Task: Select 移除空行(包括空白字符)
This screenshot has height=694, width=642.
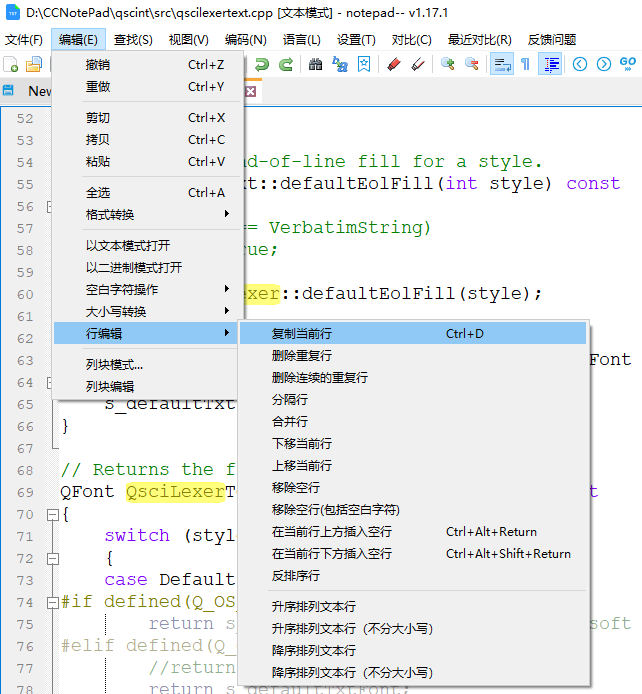Action: pos(413,510)
